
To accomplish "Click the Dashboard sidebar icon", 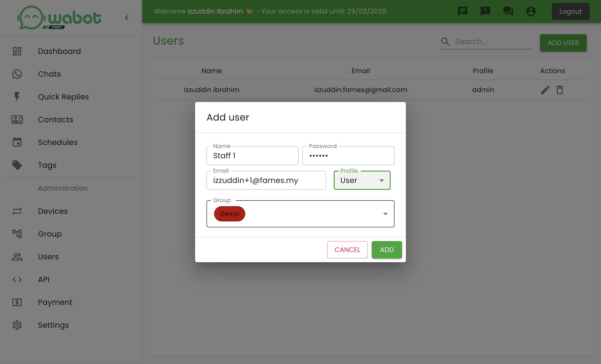I will [17, 51].
